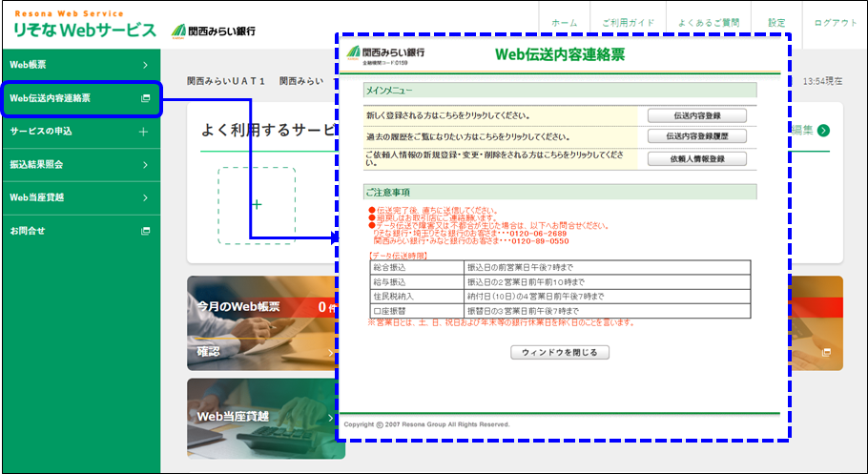Open 設定 in top navigation
Image resolution: width=868 pixels, height=474 pixels.
coord(776,23)
